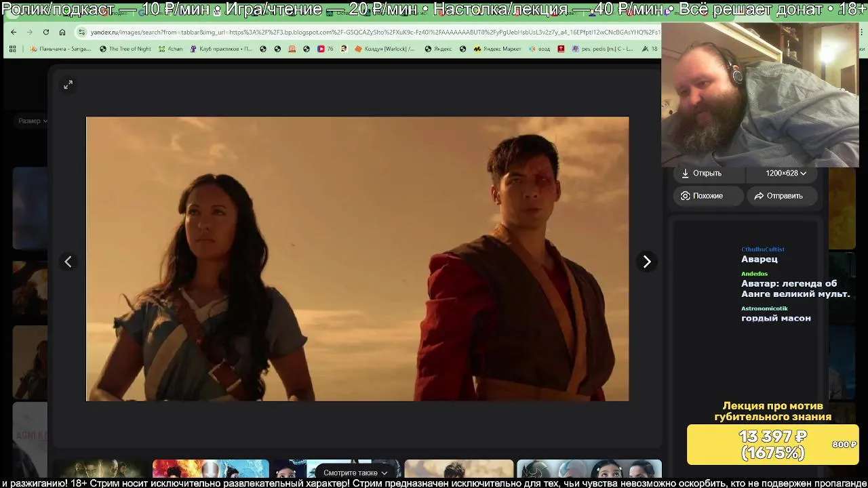The image size is (868, 488).
Task: Open the возд bookmark
Action: 539,49
